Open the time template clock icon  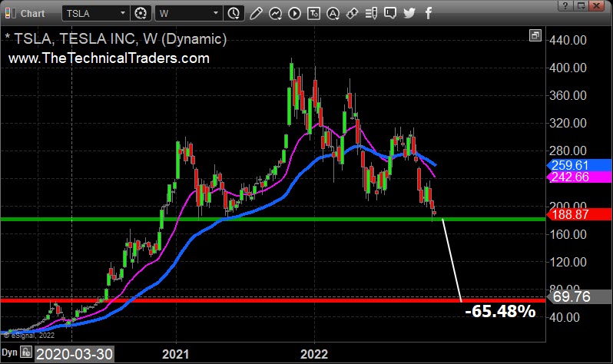[234, 13]
